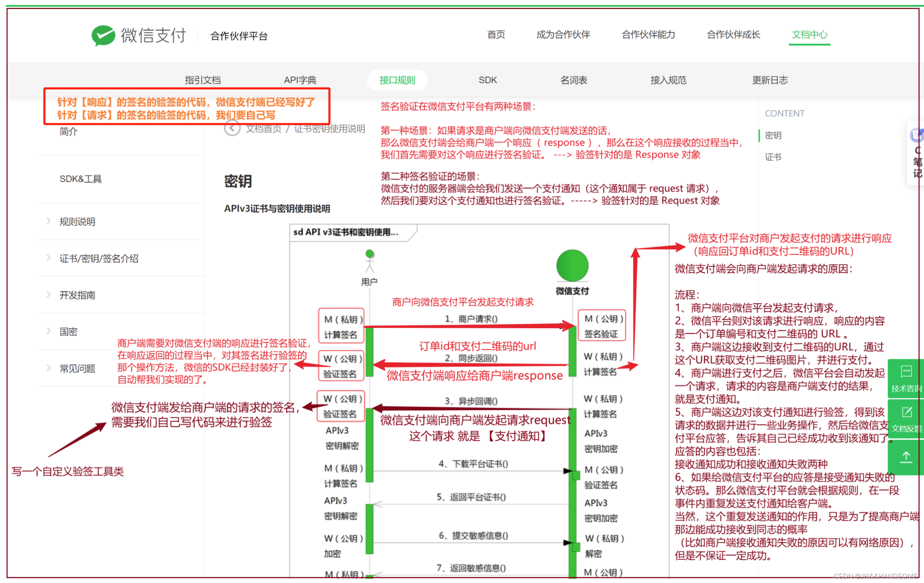The image size is (924, 583).
Task: Open SDK&工具 in left sidebar
Action: point(80,179)
